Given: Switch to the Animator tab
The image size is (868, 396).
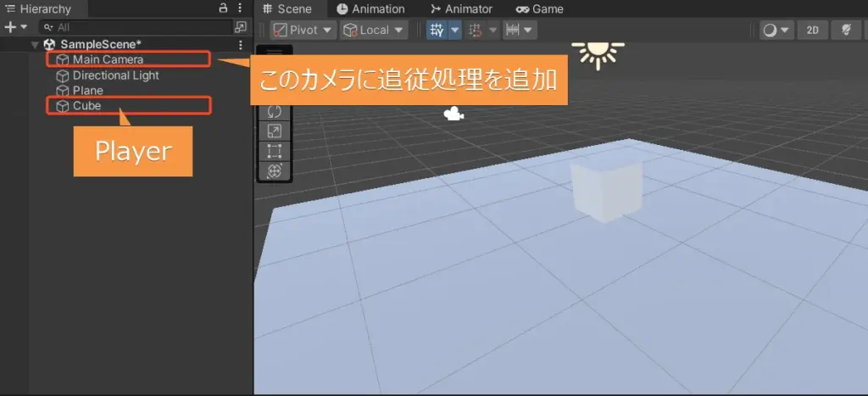Looking at the screenshot, I should (x=462, y=8).
